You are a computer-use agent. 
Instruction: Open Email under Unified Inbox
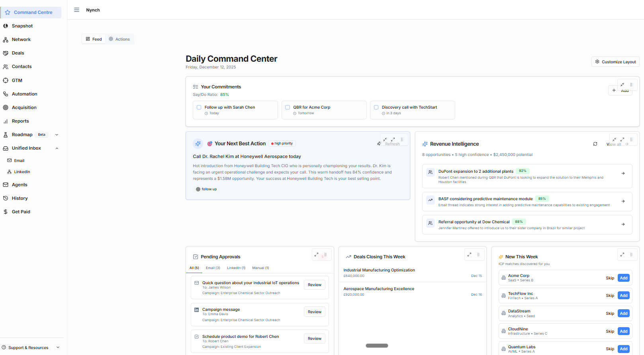[x=19, y=160]
